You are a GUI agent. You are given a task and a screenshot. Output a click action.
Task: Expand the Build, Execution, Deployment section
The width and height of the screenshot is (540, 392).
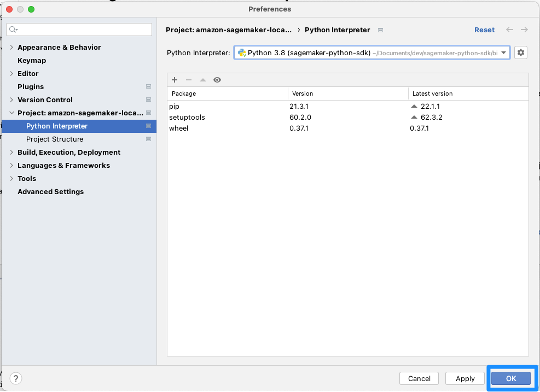(11, 152)
